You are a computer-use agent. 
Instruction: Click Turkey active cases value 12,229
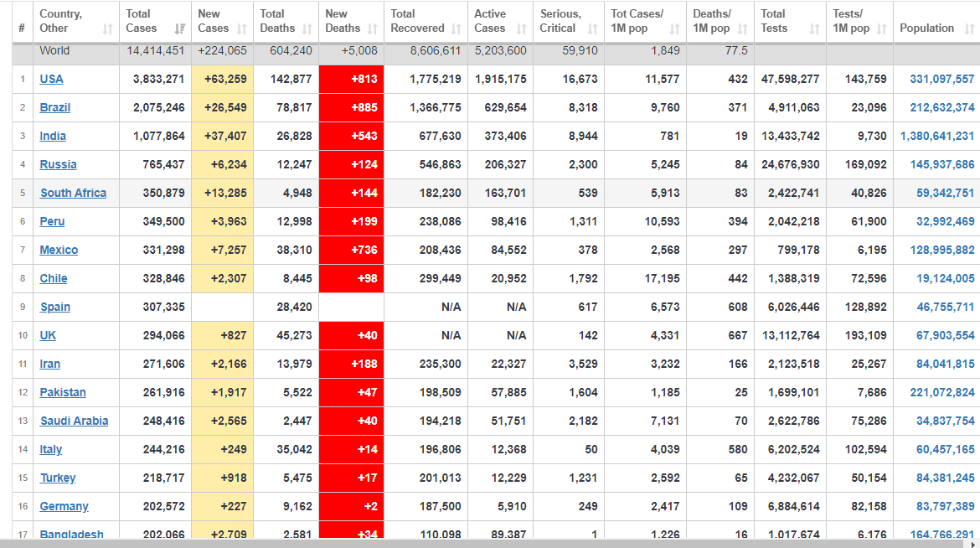[x=508, y=478]
